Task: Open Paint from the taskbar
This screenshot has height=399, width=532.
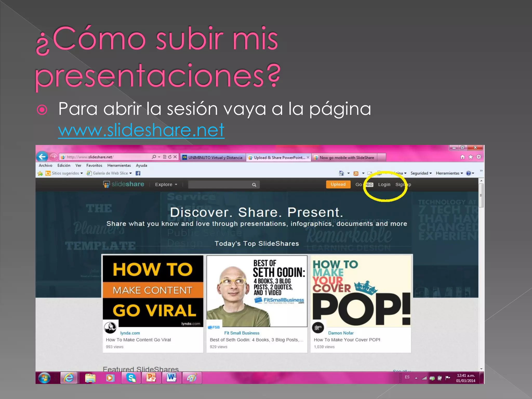Action: click(192, 378)
